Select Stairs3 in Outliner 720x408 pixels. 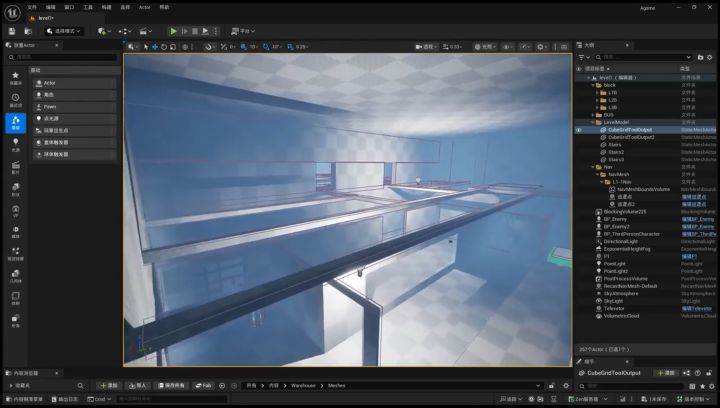[616, 160]
